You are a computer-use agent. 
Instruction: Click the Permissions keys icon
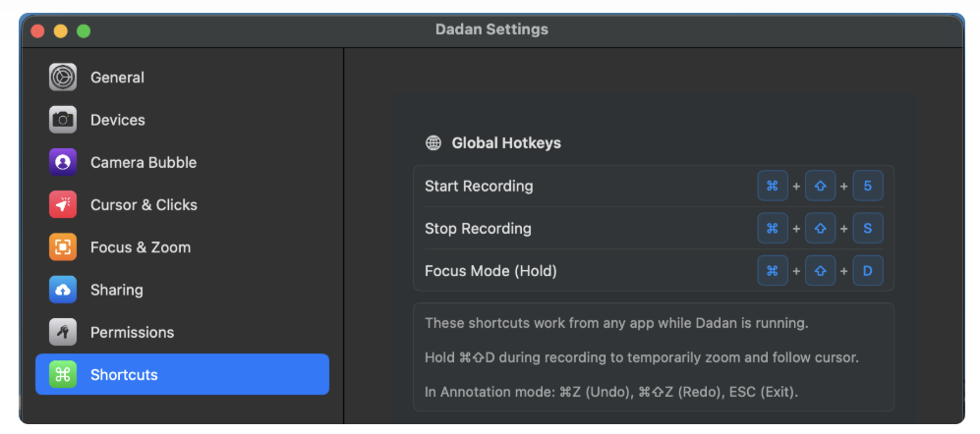click(63, 332)
